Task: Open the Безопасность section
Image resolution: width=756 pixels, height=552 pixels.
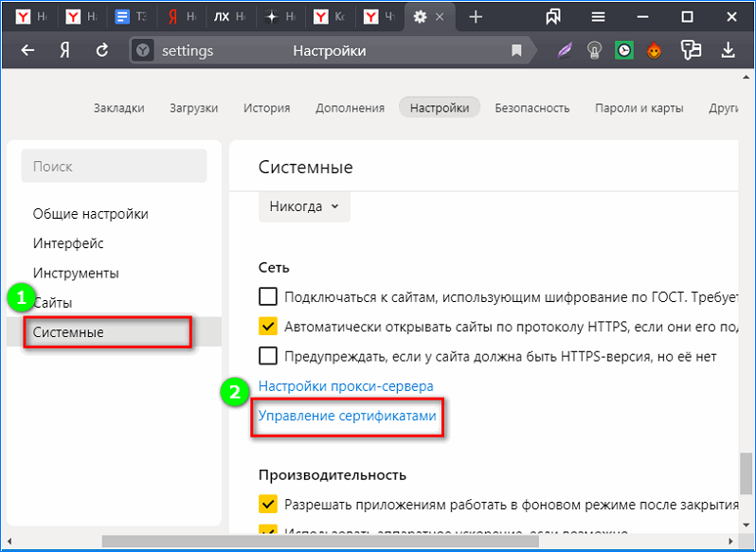Action: tap(531, 108)
